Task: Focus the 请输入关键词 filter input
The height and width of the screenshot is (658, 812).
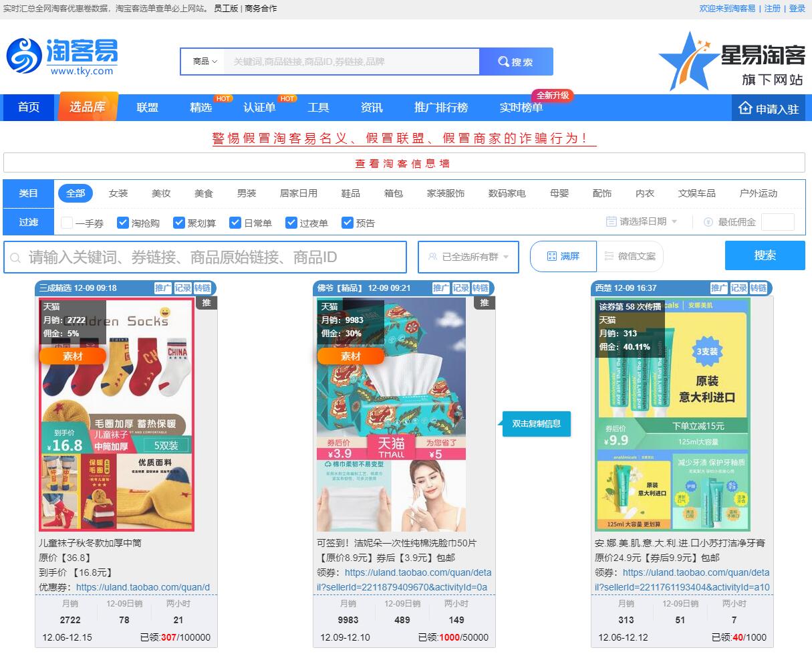Action: (205, 257)
